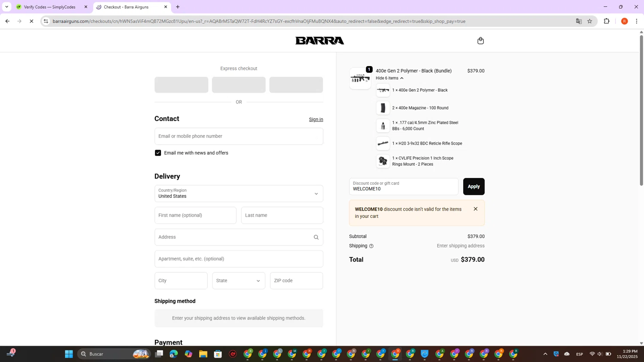Open the translate page icon

point(579,21)
